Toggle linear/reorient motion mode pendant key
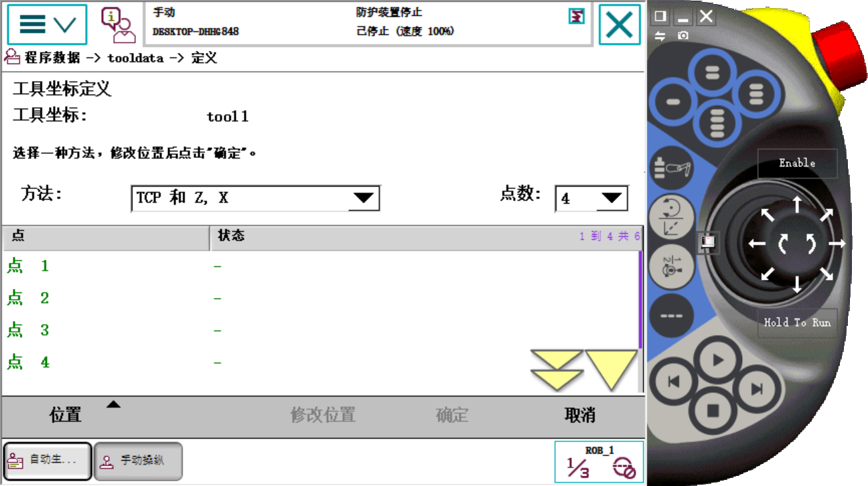The width and height of the screenshot is (868, 486). 672,218
